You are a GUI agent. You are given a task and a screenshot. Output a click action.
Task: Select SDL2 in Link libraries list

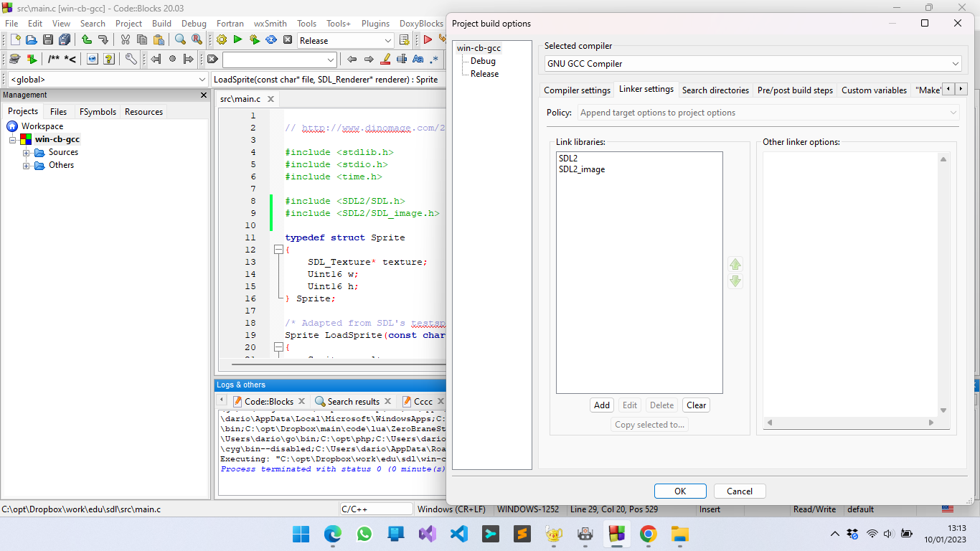pos(568,159)
